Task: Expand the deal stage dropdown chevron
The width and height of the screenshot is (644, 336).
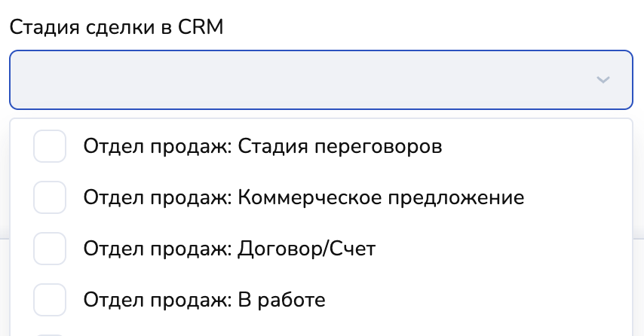Action: [603, 80]
